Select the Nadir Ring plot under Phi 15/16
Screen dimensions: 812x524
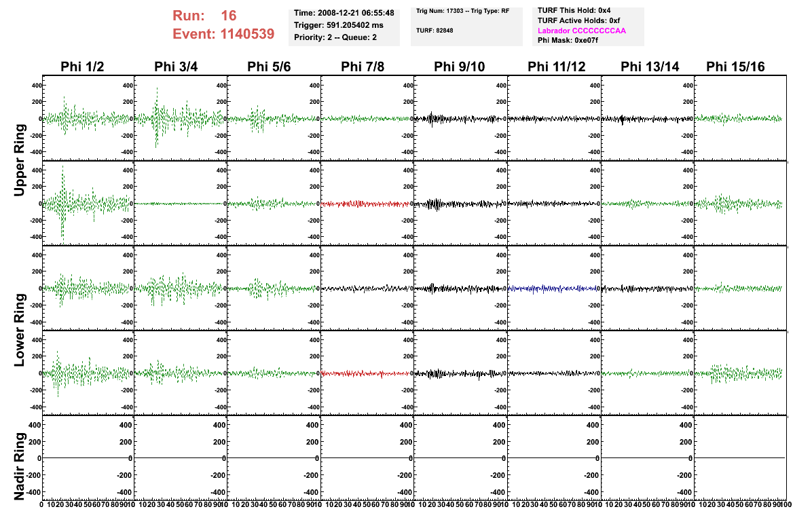(741, 457)
